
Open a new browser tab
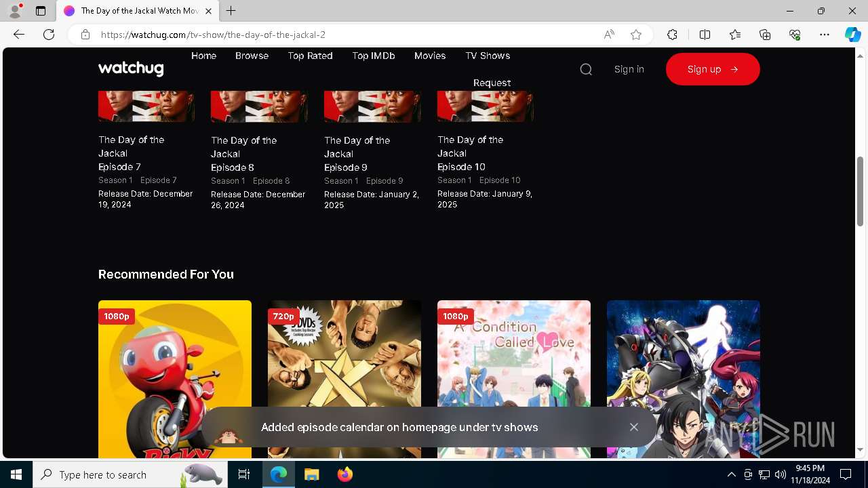pyautogui.click(x=231, y=11)
